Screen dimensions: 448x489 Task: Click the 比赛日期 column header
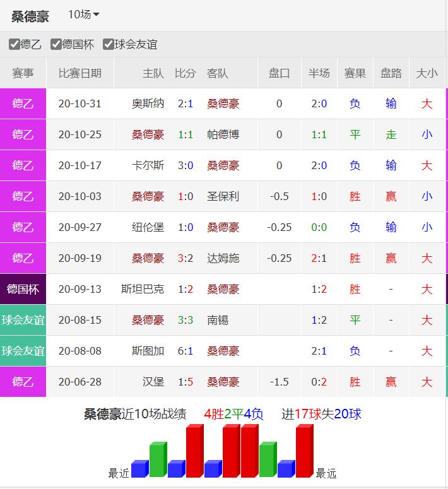point(80,73)
